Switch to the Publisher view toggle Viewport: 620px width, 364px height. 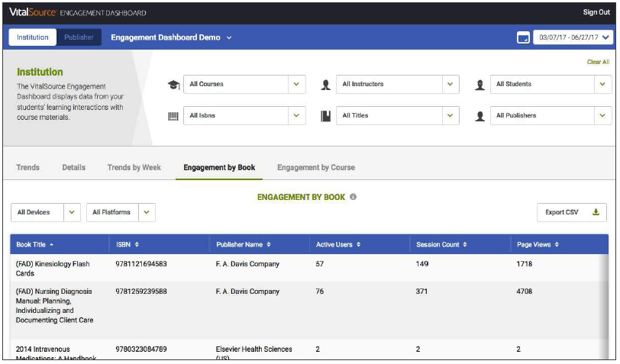(x=79, y=37)
